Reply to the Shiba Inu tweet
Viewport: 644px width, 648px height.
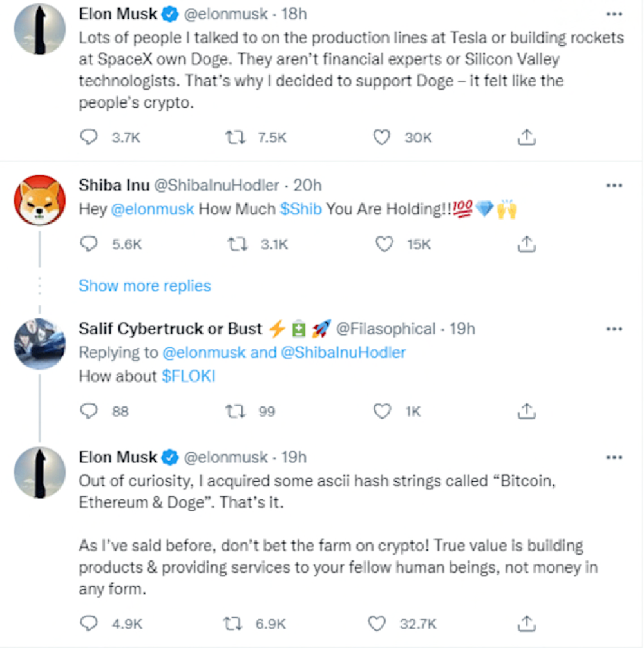90,244
